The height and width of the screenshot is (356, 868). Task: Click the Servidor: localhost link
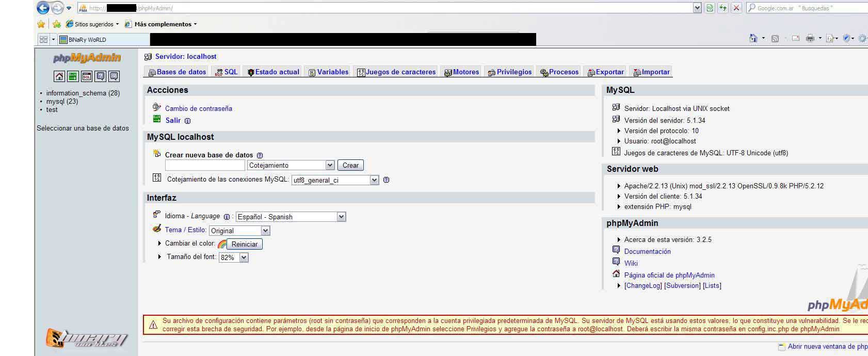[x=186, y=56]
